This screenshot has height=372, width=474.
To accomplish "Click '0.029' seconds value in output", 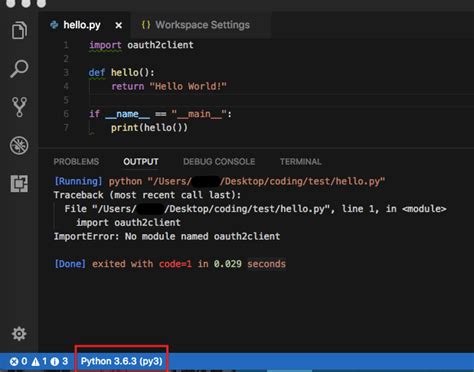I will pyautogui.click(x=227, y=264).
